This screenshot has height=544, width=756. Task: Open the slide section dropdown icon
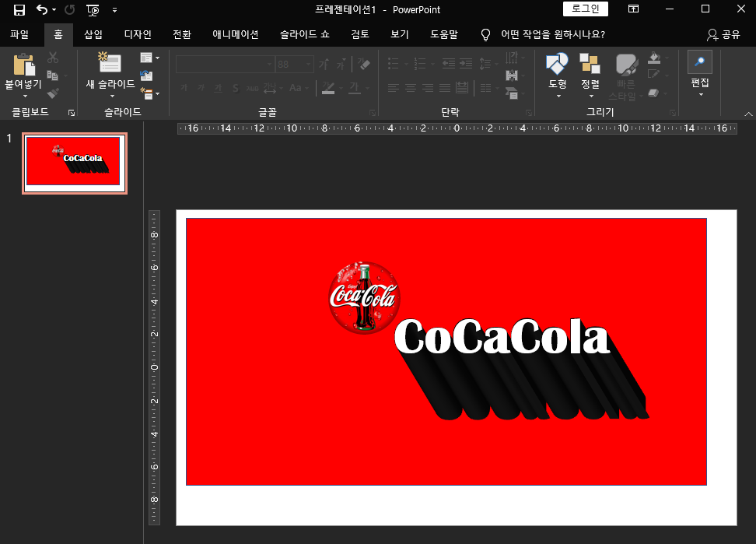[149, 93]
